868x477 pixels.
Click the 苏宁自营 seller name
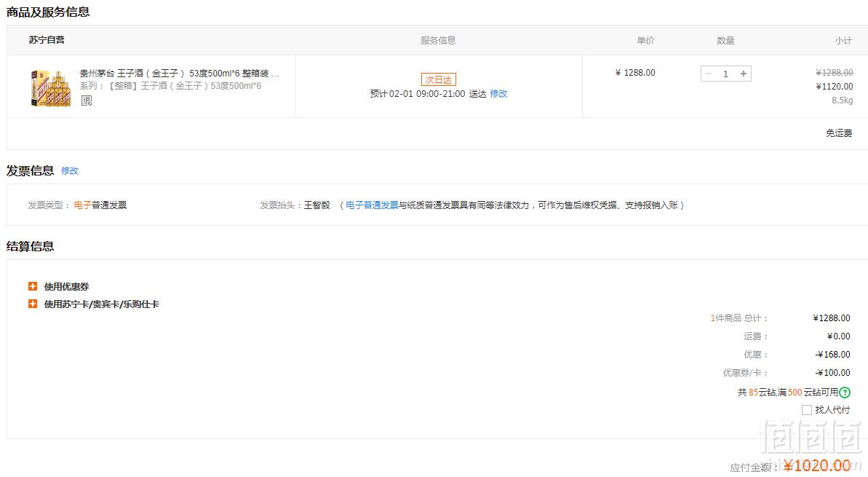point(47,40)
